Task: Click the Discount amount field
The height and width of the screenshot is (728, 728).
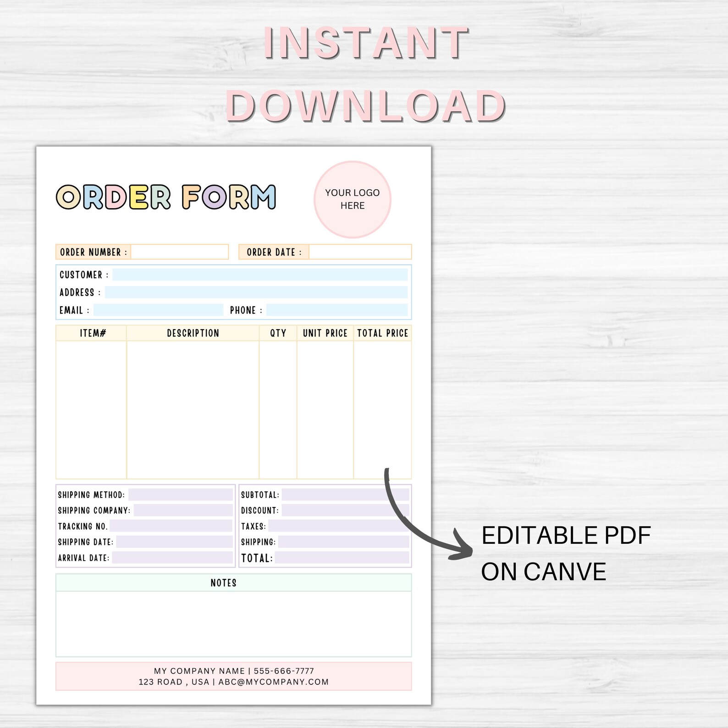Action: 345,510
